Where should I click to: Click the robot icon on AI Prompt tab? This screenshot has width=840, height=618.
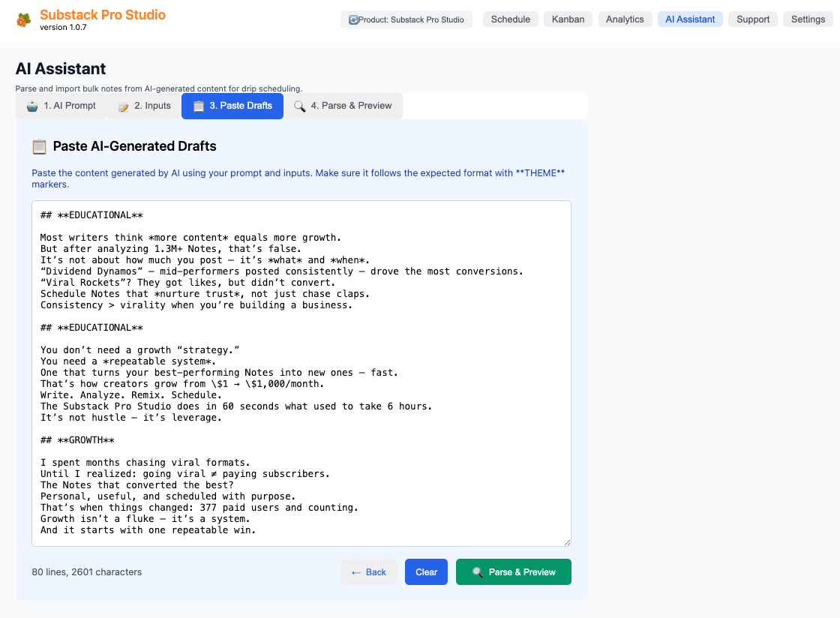33,106
